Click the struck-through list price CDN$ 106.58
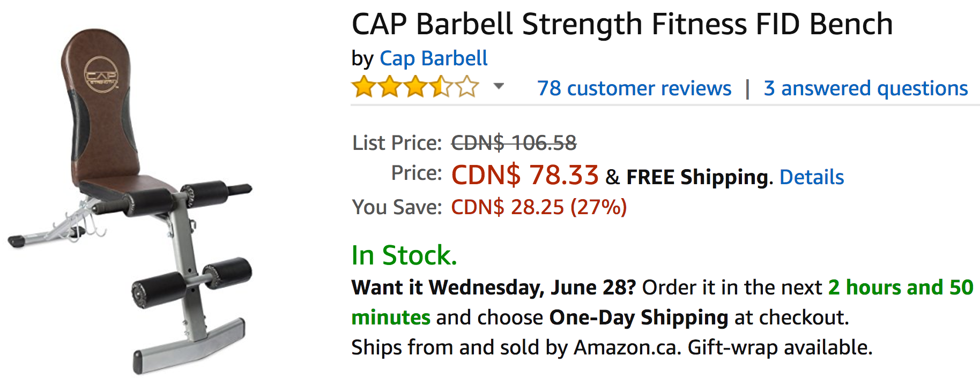Viewport: 980px width, 378px height. [514, 143]
